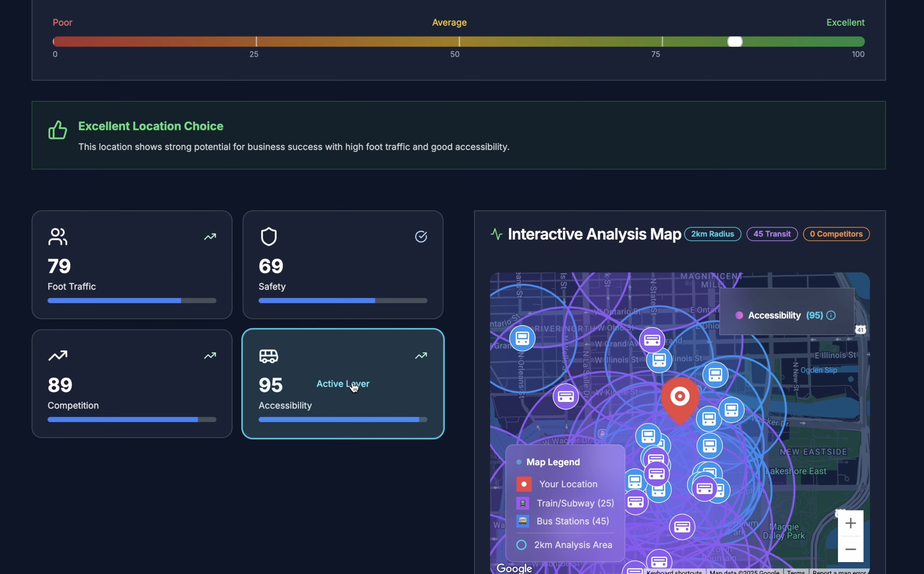Click the thumbs up icon
Screen dimensions: 924x574
tap(58, 130)
